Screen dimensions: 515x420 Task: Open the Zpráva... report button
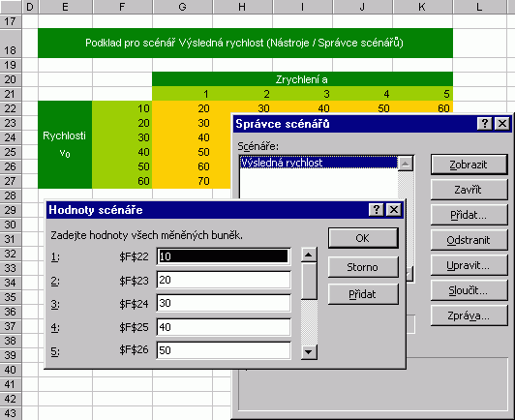tap(469, 315)
